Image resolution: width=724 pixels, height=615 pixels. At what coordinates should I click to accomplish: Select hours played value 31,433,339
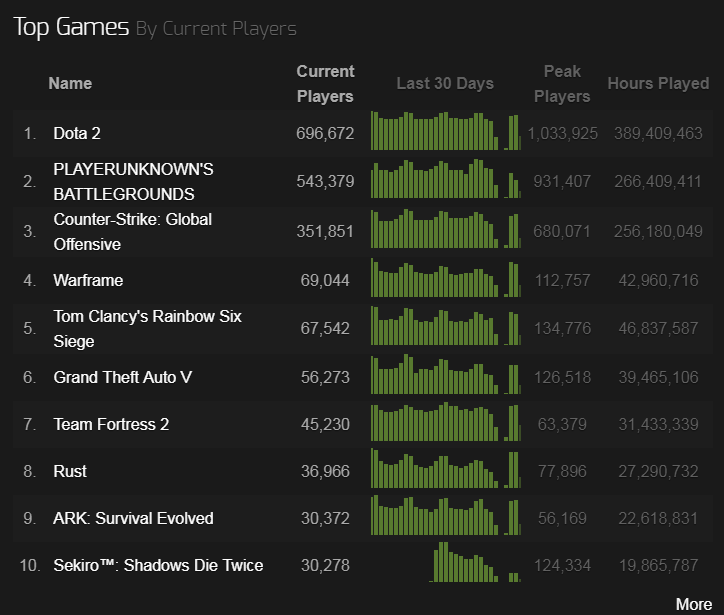pos(658,424)
